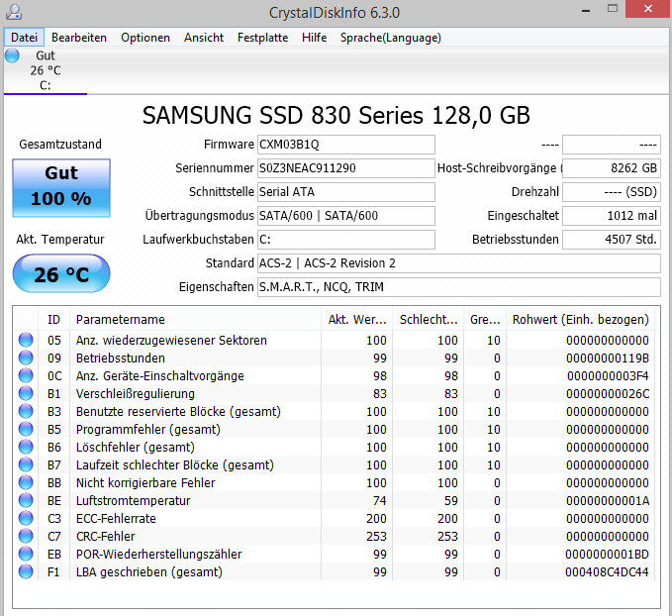Open the Datei menu
Image resolution: width=672 pixels, height=616 pixels.
pyautogui.click(x=24, y=38)
